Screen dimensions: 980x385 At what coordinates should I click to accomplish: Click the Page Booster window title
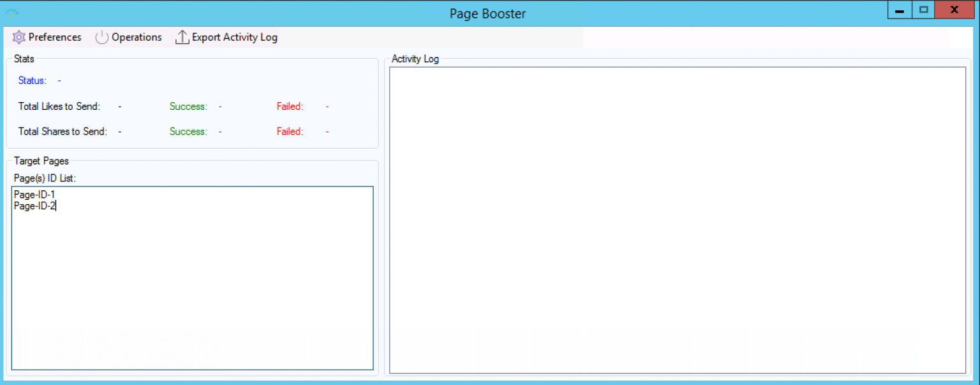488,13
